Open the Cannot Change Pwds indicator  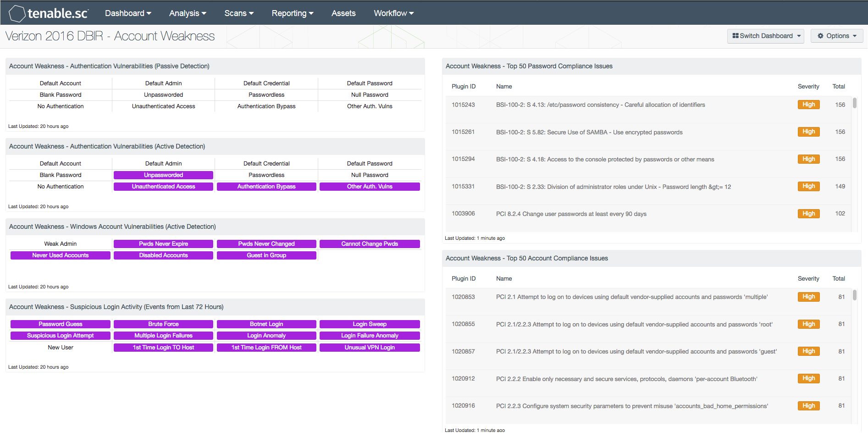[x=370, y=244]
